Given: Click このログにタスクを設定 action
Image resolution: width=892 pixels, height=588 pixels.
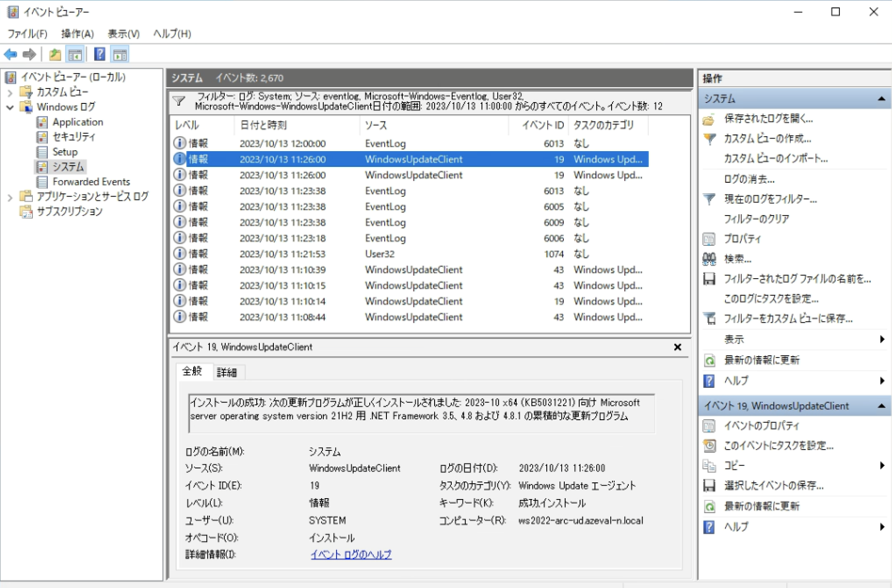Looking at the screenshot, I should coord(771,299).
